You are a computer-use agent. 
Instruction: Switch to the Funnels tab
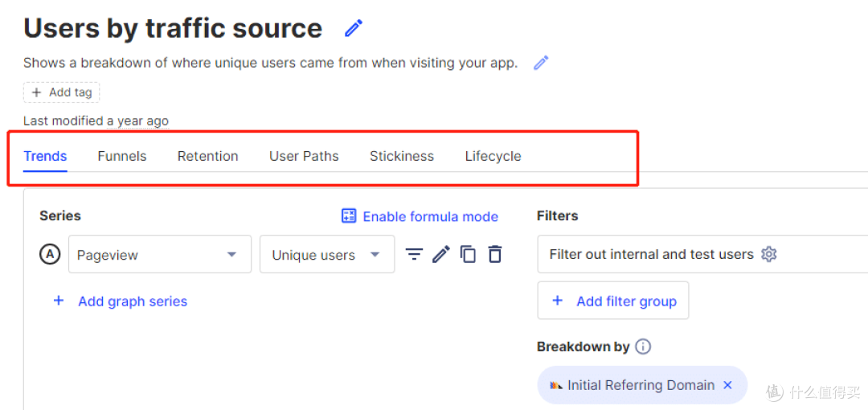122,156
